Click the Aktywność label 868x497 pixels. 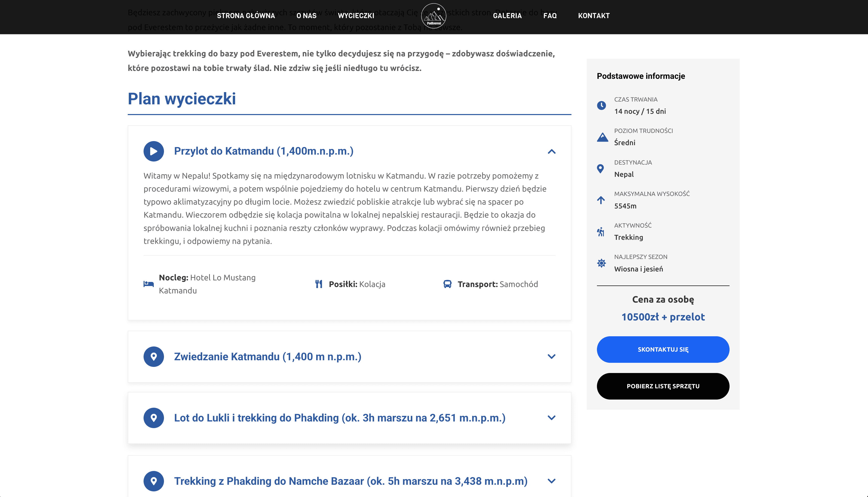[633, 225]
